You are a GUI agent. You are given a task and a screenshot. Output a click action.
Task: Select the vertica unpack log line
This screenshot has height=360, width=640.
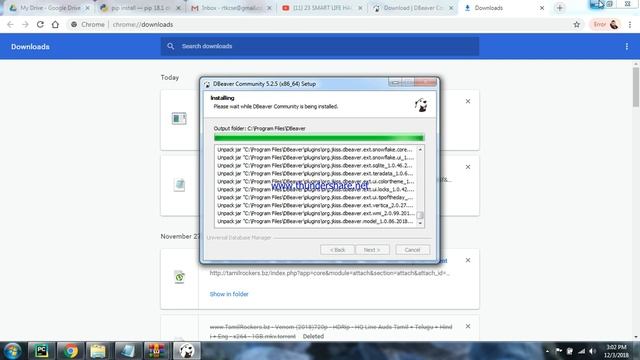pos(315,205)
